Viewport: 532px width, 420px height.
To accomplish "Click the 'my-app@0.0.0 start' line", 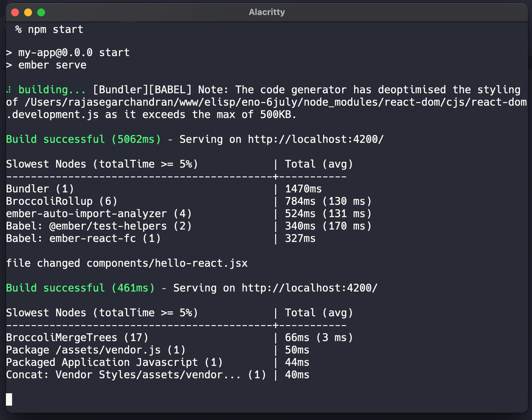I will click(x=74, y=53).
